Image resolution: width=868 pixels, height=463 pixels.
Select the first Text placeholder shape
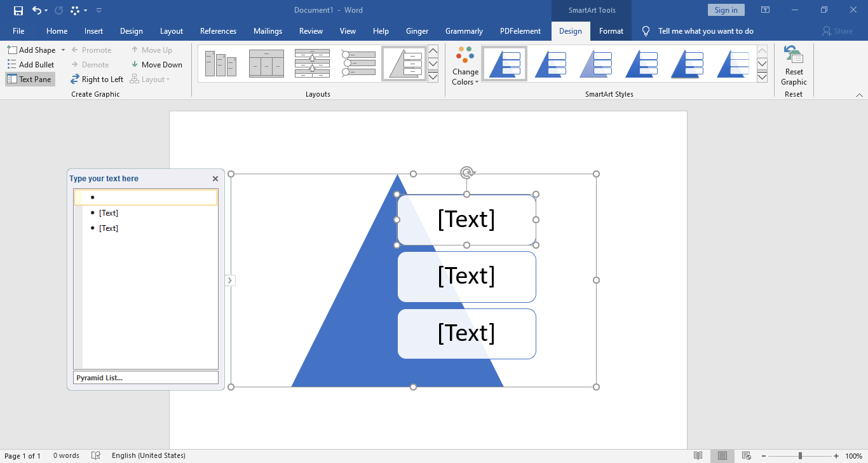466,219
